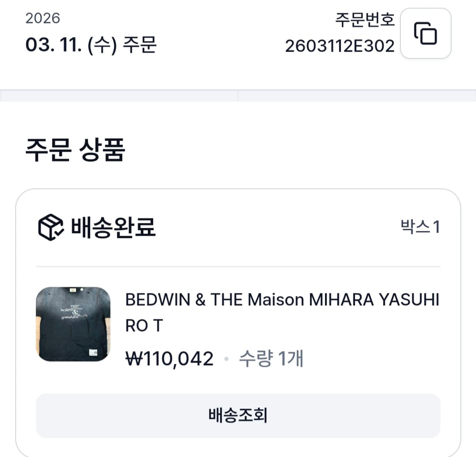This screenshot has height=457, width=476.
Task: Tap the 배송완료 status text
Action: [113, 227]
